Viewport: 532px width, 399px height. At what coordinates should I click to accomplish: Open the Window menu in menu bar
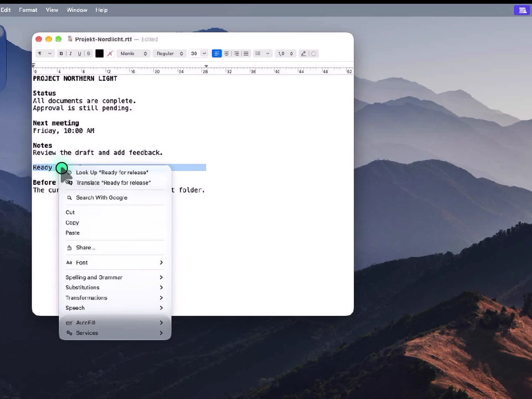(x=77, y=10)
